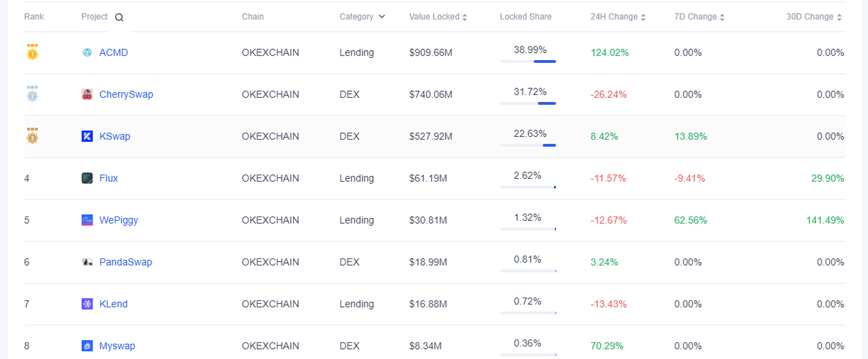Open the Flux project link
Image resolution: width=868 pixels, height=359 pixels.
(109, 178)
